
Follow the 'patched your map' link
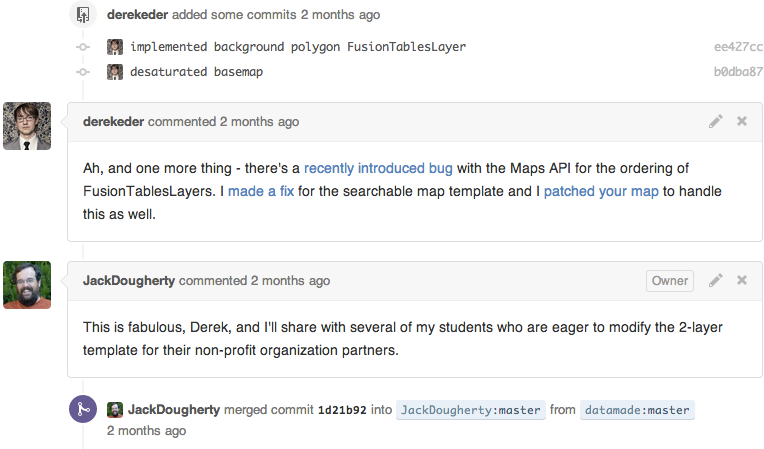[x=601, y=191]
